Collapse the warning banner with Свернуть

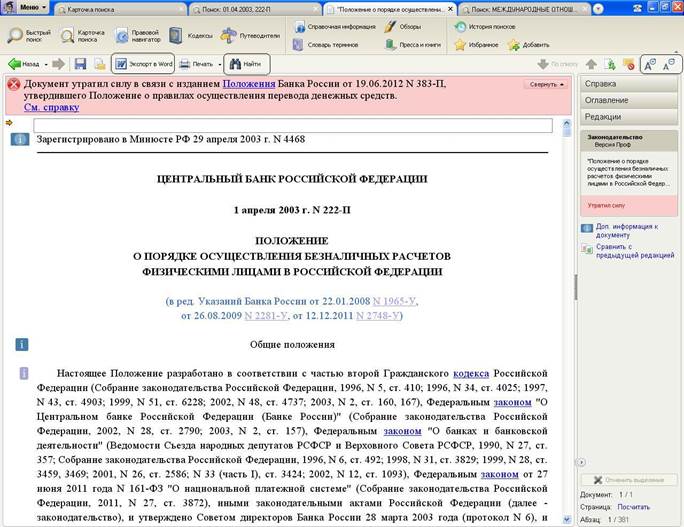tap(545, 85)
